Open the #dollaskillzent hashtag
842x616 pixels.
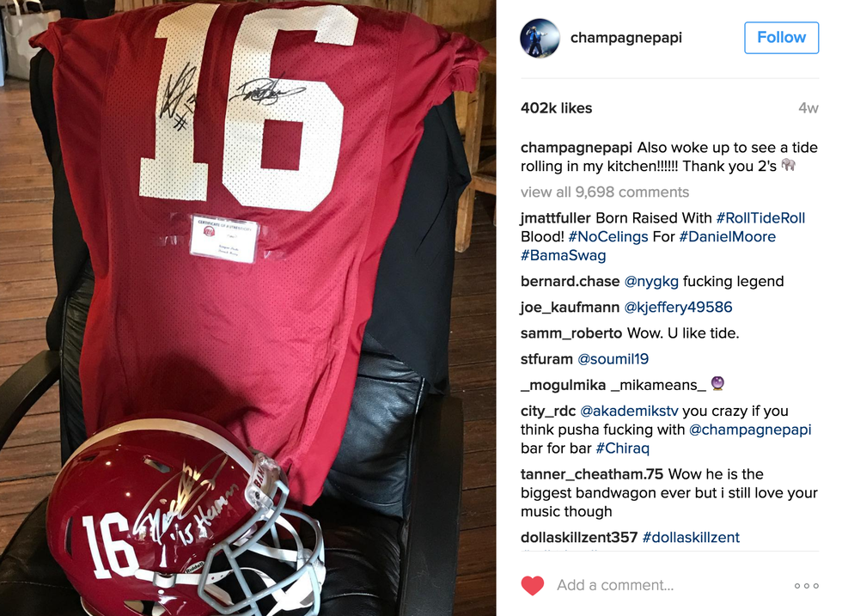pyautogui.click(x=691, y=538)
